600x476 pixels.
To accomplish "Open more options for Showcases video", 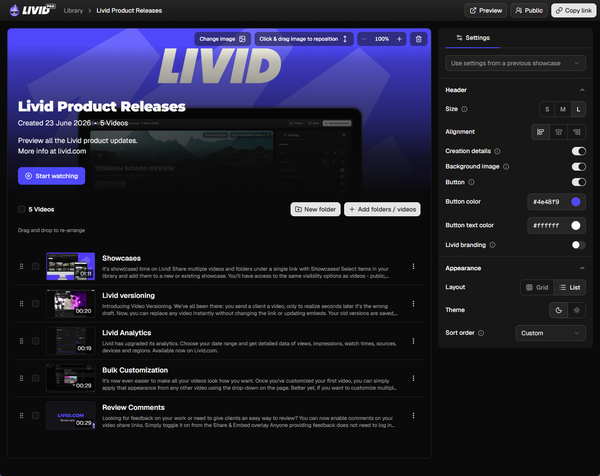I will coord(413,266).
